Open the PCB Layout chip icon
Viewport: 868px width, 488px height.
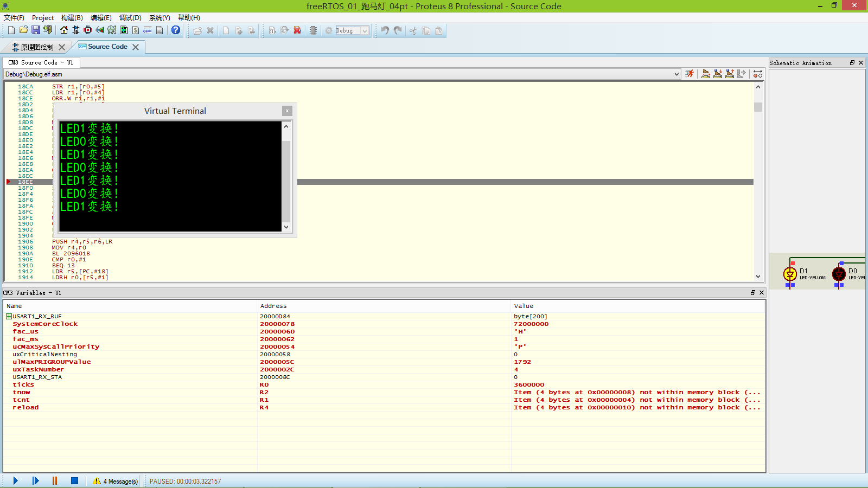pyautogui.click(x=88, y=30)
